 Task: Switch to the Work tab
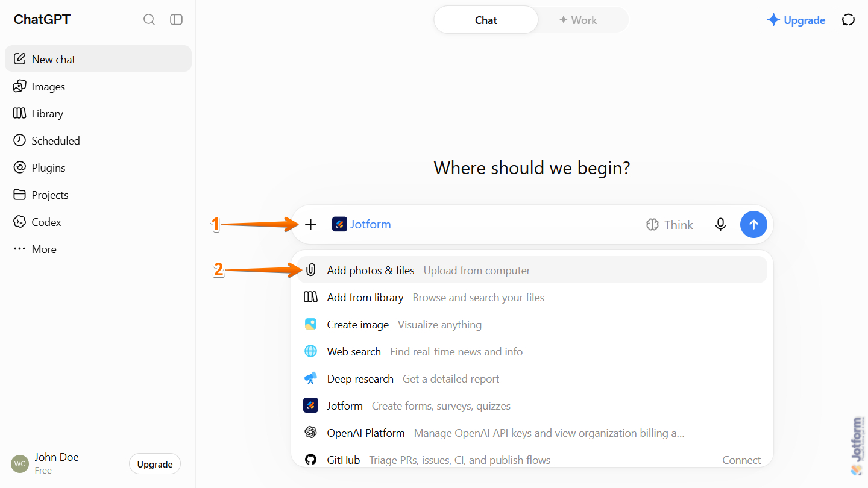coord(578,20)
